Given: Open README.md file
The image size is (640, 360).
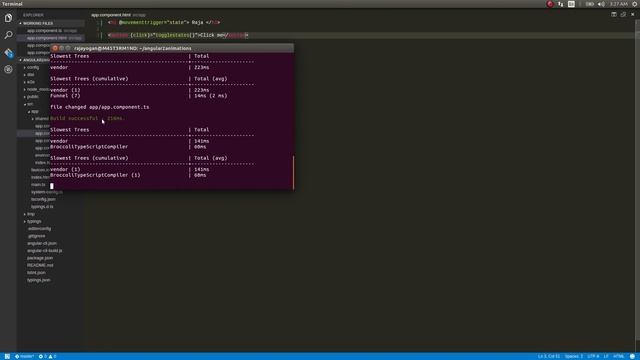Looking at the screenshot, I should [40, 265].
